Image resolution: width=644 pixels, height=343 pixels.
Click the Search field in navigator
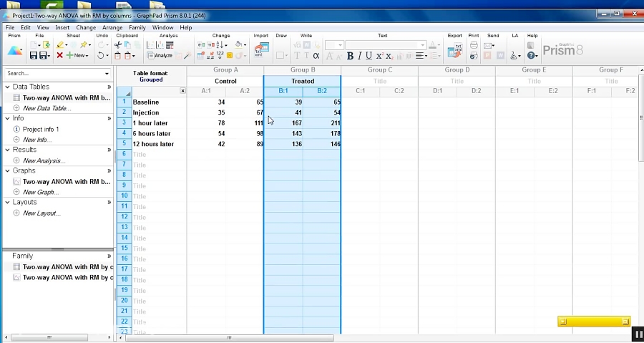54,73
